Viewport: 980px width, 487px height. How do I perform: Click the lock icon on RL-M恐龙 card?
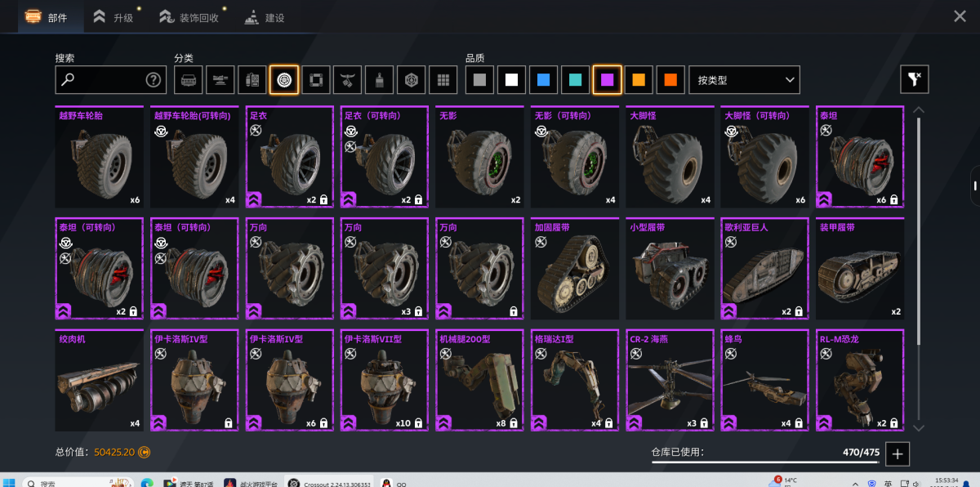[x=894, y=423]
